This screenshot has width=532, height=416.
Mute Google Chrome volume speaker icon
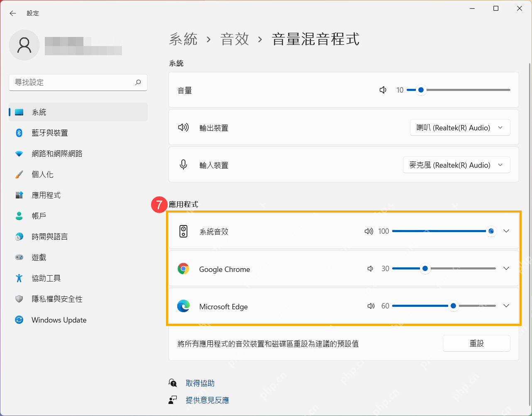370,269
